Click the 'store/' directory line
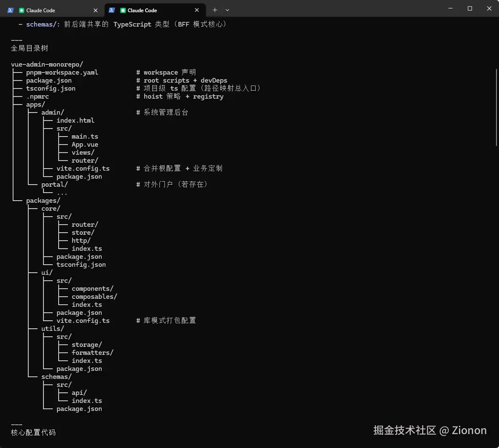The image size is (499, 448). tap(83, 233)
